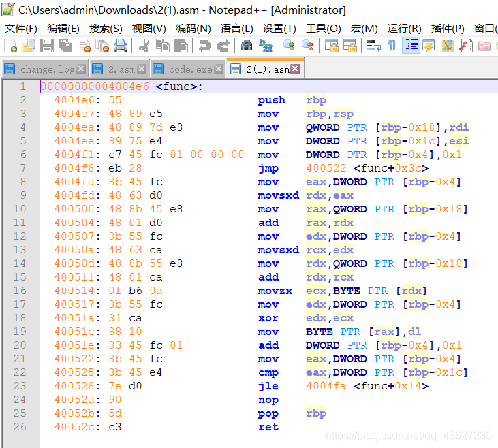Click the Replace toolbar icon
Viewport: 498px width, 448px height.
266,46
